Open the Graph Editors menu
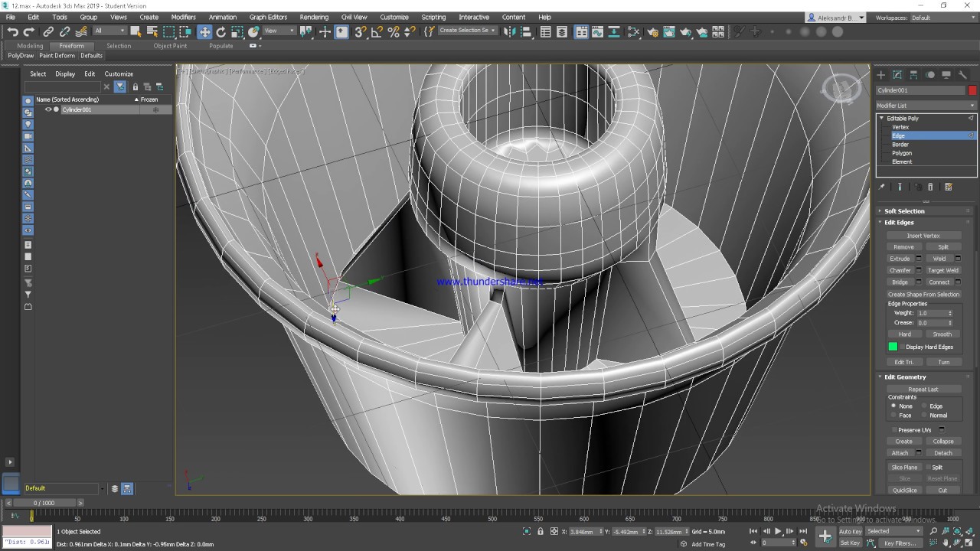Screen dimensions: 980x551 tap(268, 17)
